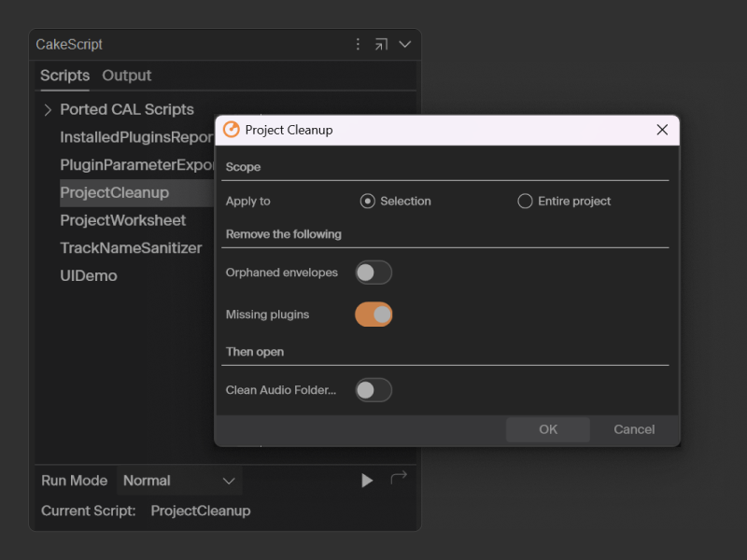The image size is (747, 560).
Task: Turn off the Missing plugins switch
Action: tap(373, 315)
